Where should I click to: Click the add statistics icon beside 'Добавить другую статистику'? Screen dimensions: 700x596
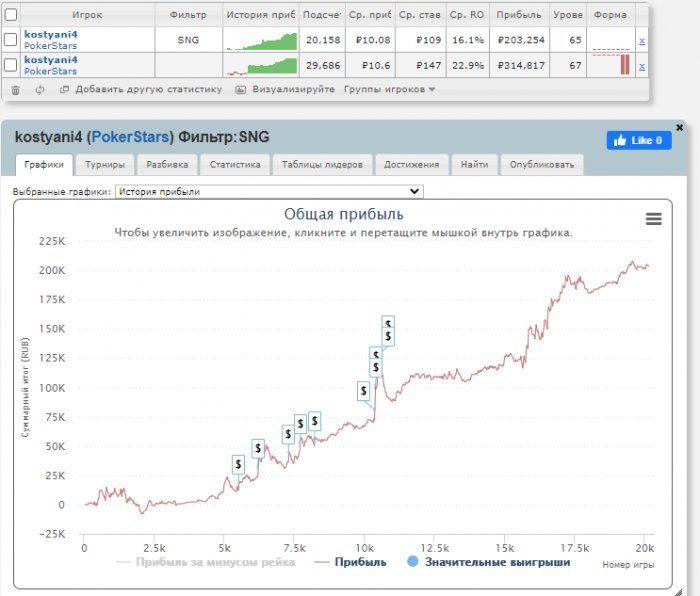[64, 90]
